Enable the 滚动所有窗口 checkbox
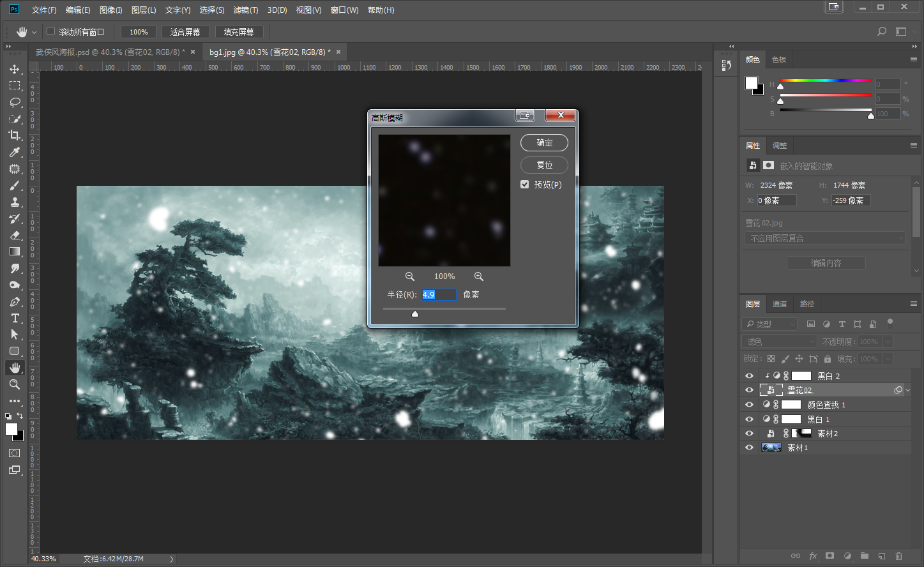Screen dimensions: 924x567 pyautogui.click(x=51, y=31)
